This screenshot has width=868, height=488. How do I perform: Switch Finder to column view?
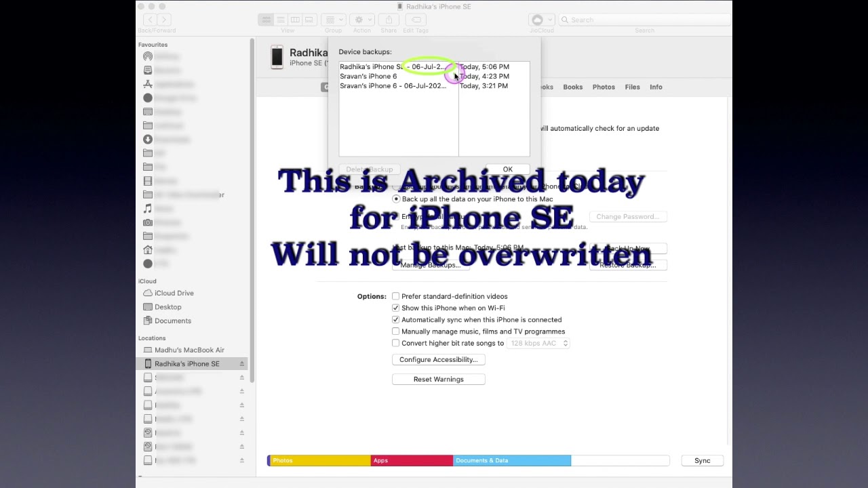pyautogui.click(x=295, y=20)
